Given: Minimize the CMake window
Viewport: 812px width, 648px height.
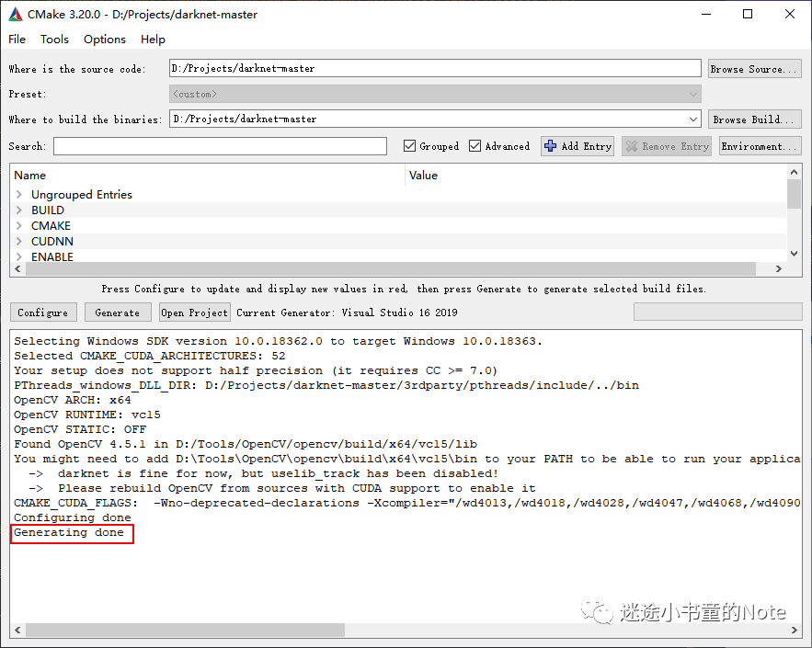Looking at the screenshot, I should pos(706,14).
